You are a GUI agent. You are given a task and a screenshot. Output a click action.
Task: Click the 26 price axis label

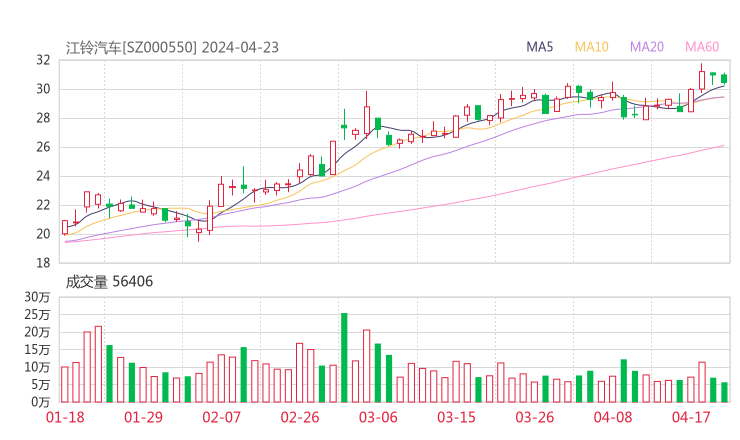43,147
